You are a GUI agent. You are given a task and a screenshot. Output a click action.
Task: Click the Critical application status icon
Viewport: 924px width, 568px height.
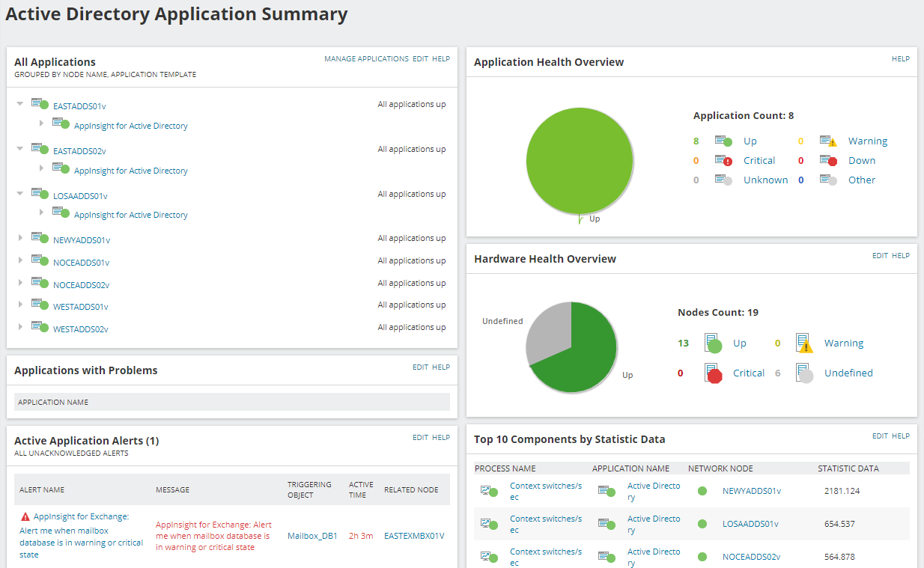(723, 161)
